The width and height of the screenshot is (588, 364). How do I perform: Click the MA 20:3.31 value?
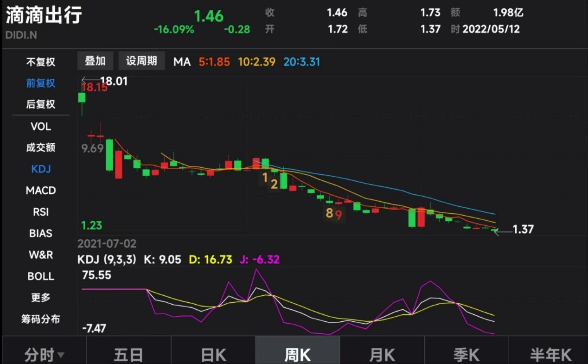click(x=302, y=62)
